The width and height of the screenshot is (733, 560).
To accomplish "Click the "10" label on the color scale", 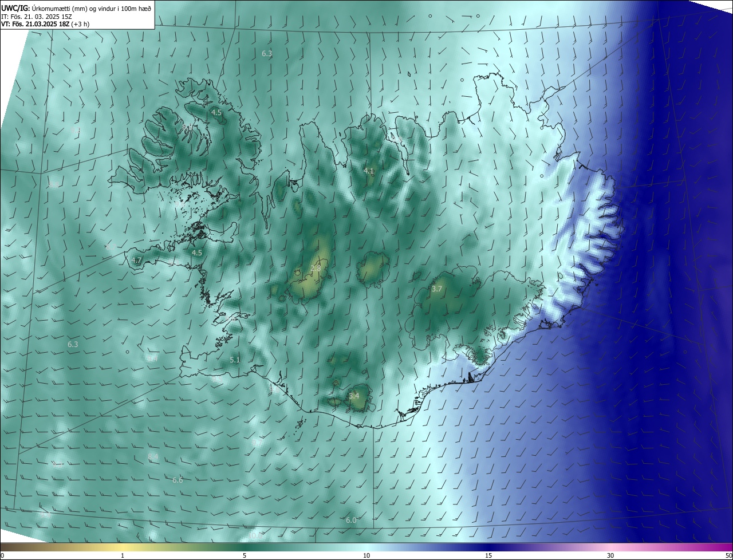I will 366,555.
